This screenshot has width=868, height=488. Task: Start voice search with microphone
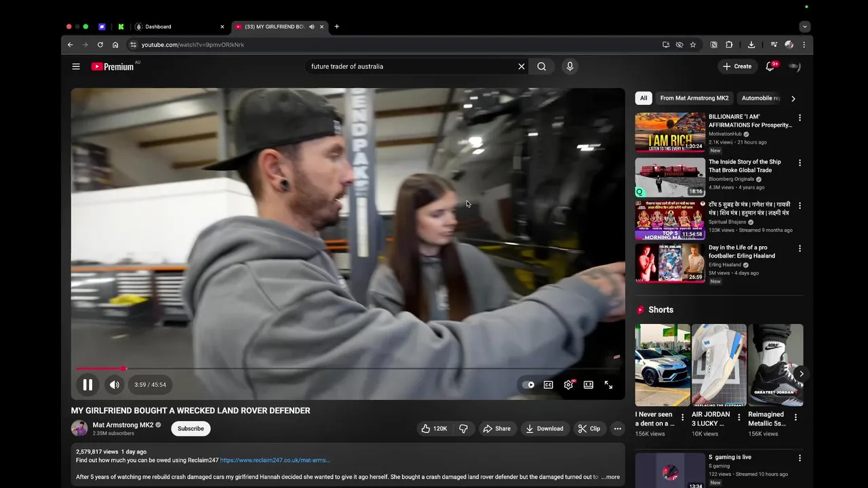[x=570, y=66]
